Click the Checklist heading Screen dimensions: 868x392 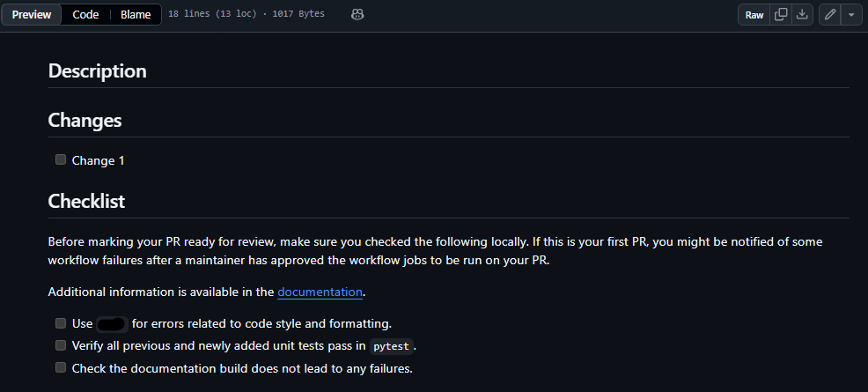tap(86, 201)
